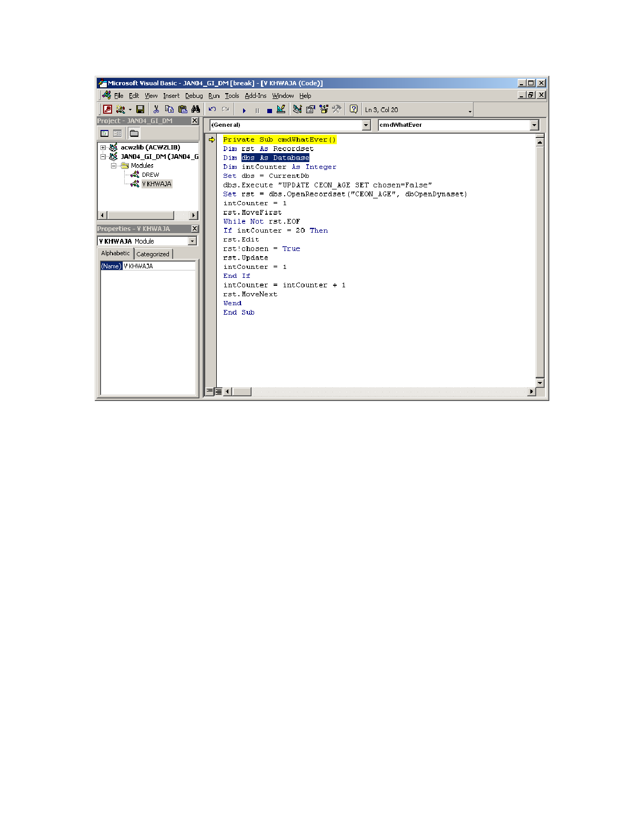
Task: Open the Window menu
Action: point(283,96)
